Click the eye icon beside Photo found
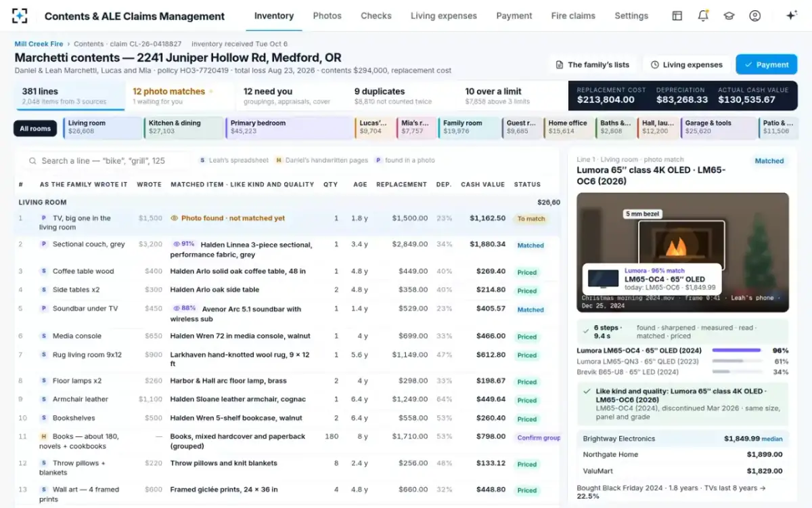The width and height of the screenshot is (812, 508). pos(175,218)
